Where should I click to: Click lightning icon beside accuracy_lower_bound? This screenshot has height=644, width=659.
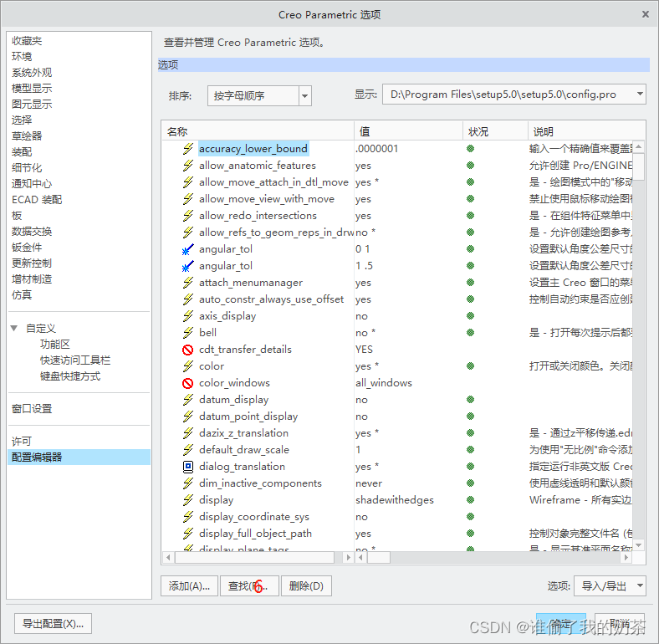(188, 149)
